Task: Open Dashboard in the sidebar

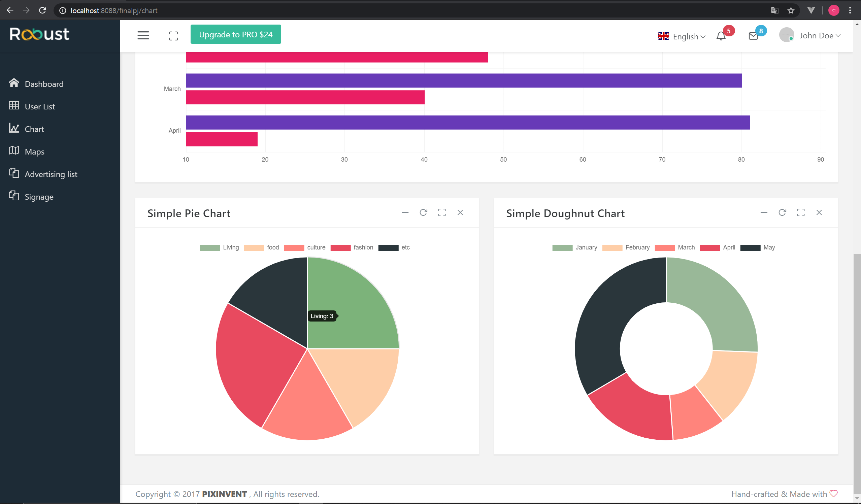Action: pos(44,84)
